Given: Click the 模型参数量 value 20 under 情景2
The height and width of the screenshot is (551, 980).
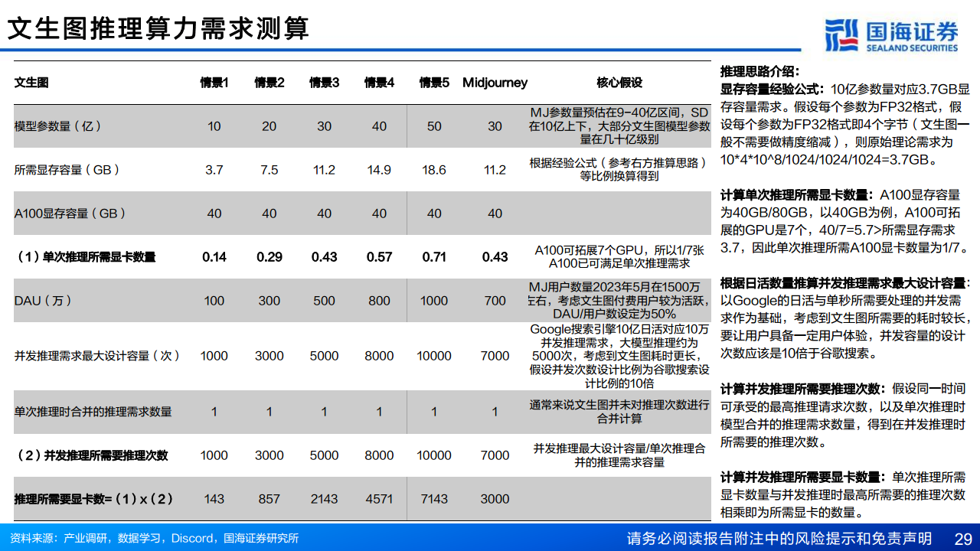Looking at the screenshot, I should coord(269,126).
